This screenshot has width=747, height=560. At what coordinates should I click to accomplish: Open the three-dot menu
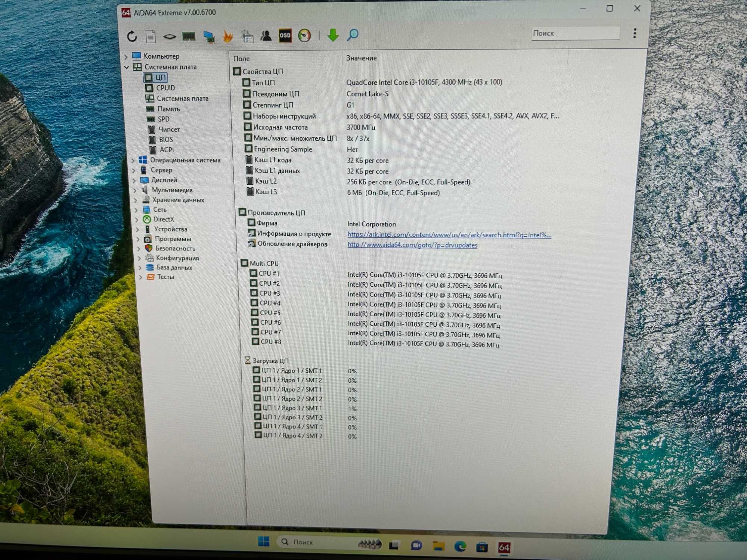(x=635, y=34)
